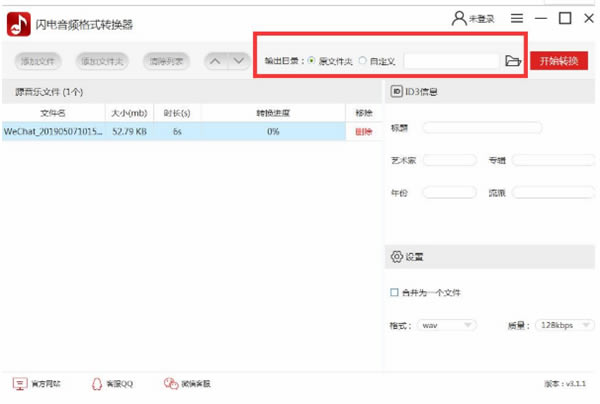Open the browse folder icon
The width and height of the screenshot is (600, 404).
[513, 61]
